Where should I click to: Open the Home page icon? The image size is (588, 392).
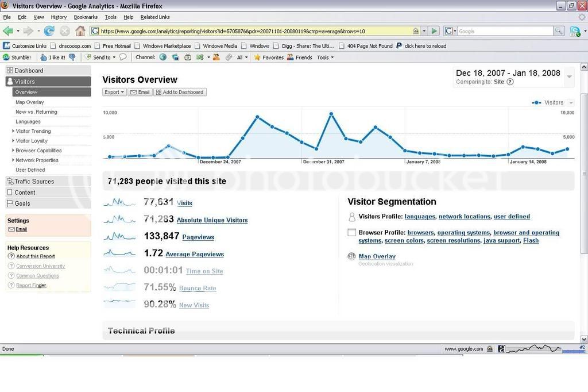[x=80, y=31]
